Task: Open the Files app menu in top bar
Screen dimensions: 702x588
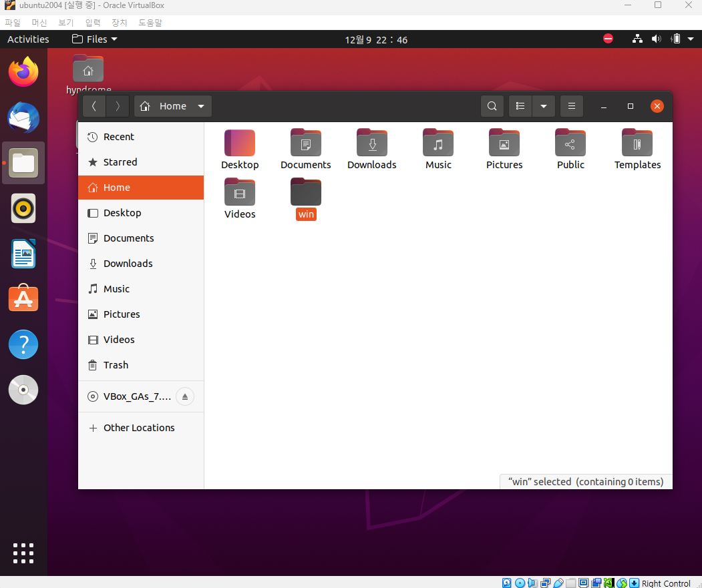Action: click(95, 39)
